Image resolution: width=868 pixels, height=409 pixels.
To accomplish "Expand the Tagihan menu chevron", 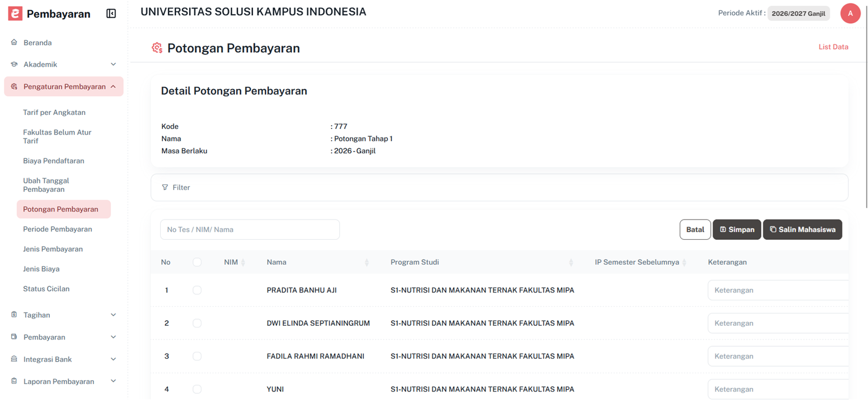I will [x=113, y=315].
